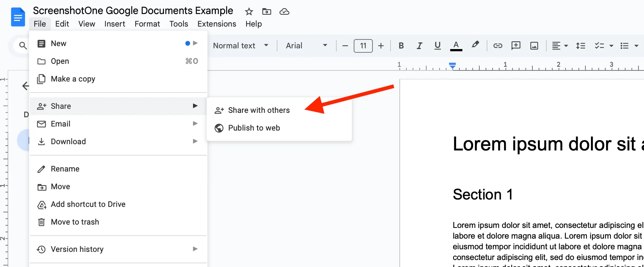Decrease font size with minus button
The width and height of the screenshot is (644, 267).
[345, 46]
